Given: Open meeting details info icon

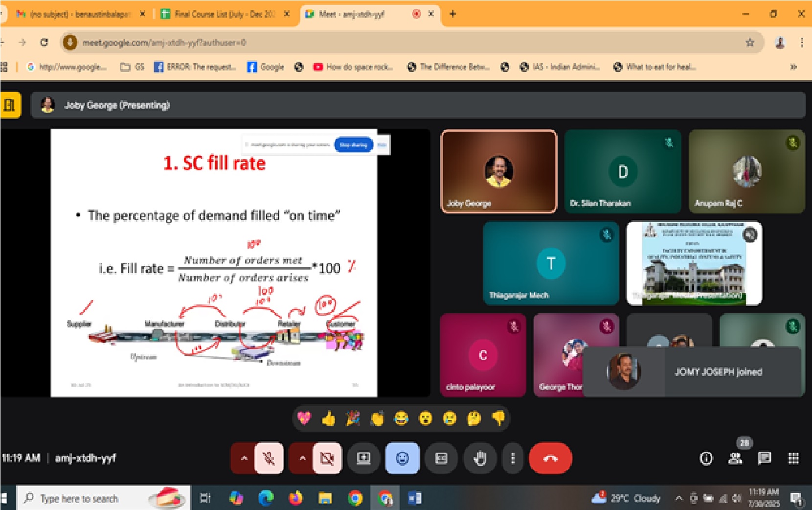Looking at the screenshot, I should tap(706, 459).
